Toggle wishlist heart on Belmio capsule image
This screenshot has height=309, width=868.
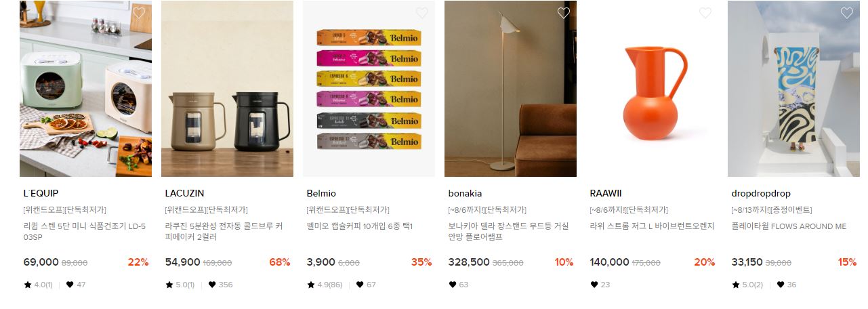pos(421,13)
